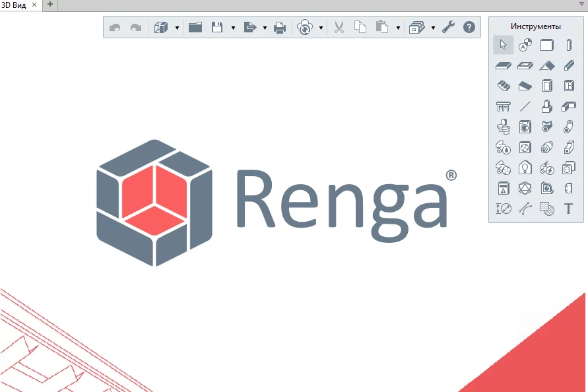588x392 pixels.
Task: Open Help with the question mark icon
Action: 469,27
